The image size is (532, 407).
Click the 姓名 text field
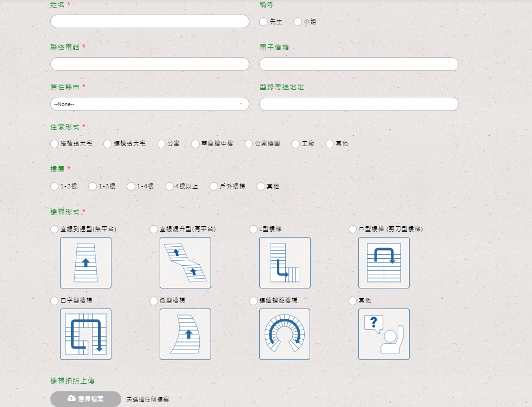tap(149, 22)
